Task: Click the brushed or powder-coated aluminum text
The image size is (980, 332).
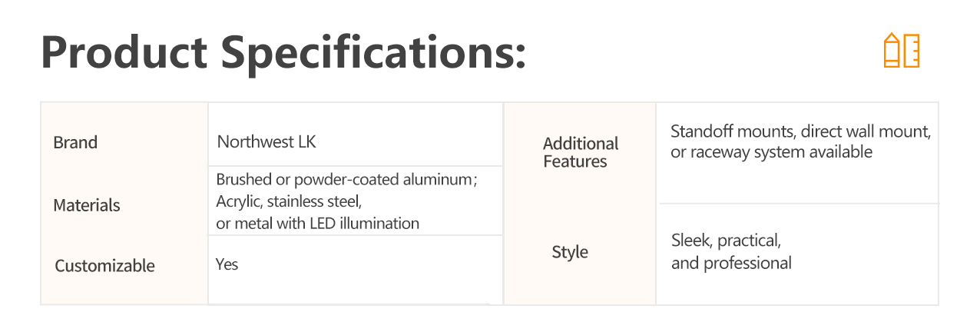Action: pos(347,180)
